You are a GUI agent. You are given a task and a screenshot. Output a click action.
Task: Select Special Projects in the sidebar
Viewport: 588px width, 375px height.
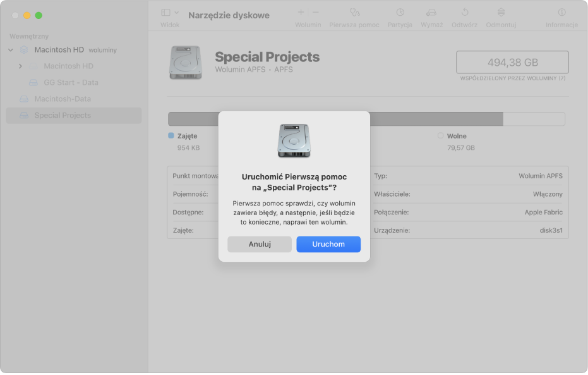(x=73, y=116)
